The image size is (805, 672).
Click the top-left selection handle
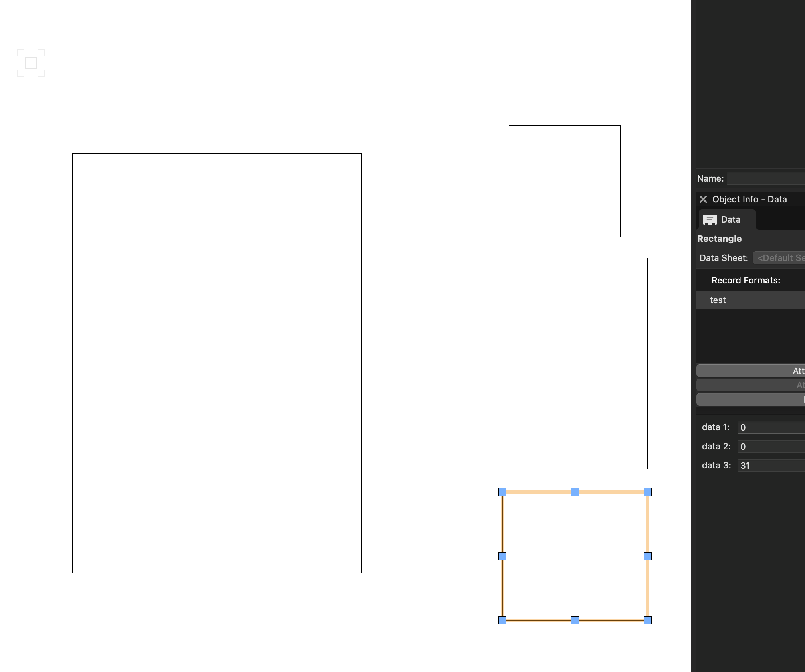502,492
